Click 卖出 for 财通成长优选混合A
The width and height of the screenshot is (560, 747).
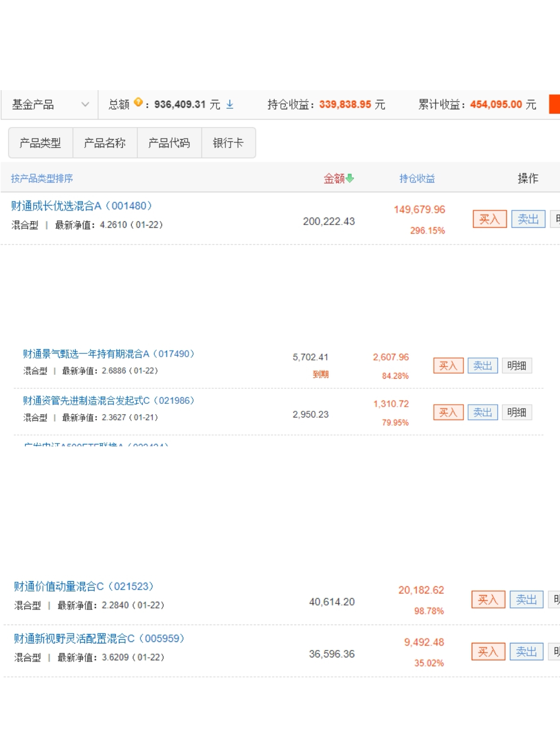tap(528, 219)
